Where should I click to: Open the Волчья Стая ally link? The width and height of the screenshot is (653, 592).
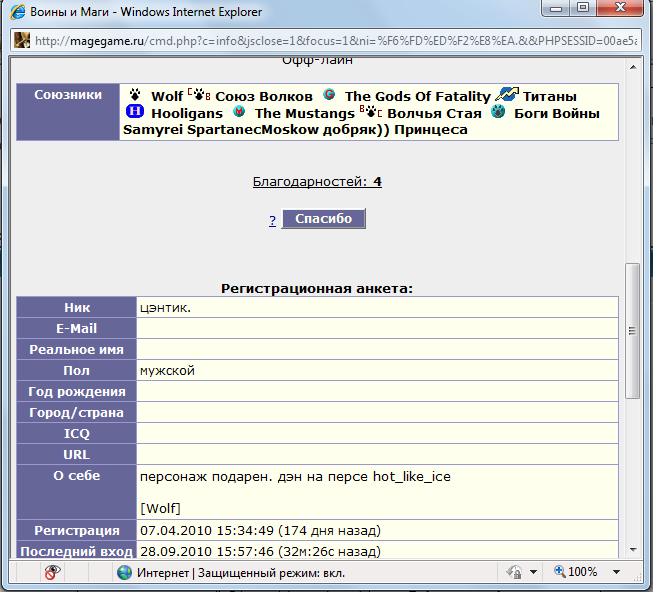click(434, 113)
